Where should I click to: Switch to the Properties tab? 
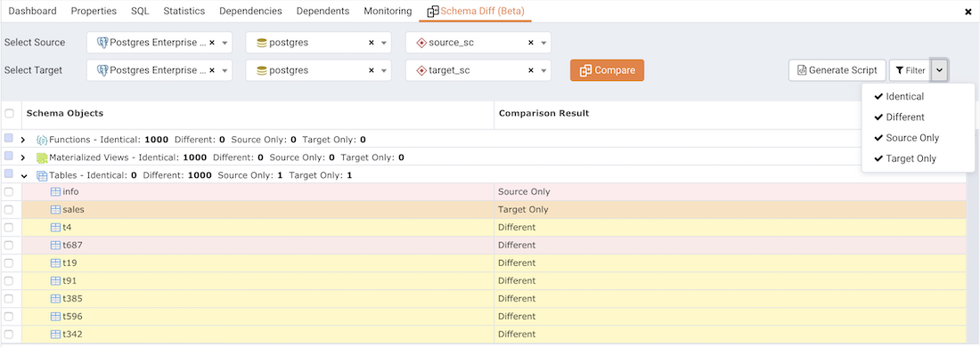(x=94, y=11)
